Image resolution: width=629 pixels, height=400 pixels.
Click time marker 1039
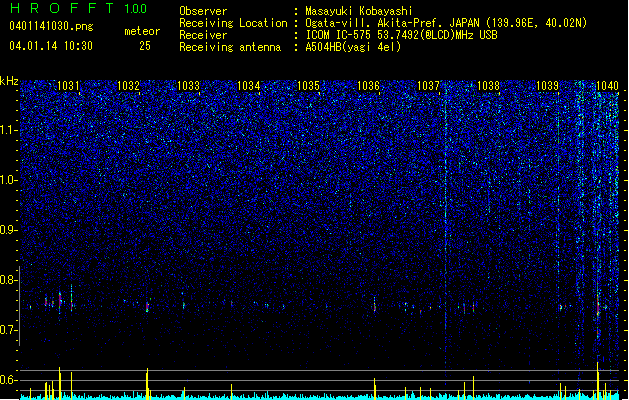point(548,85)
